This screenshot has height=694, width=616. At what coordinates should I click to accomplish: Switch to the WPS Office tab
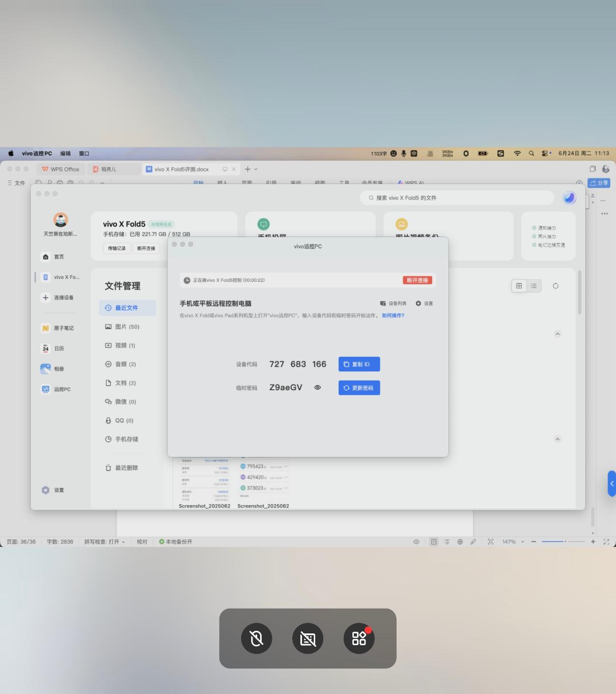click(x=61, y=169)
